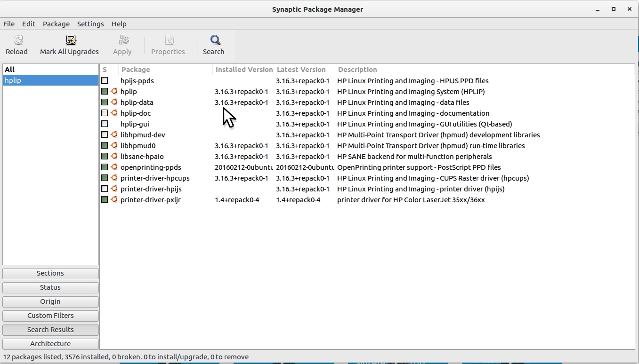Viewport: 639px width, 364px height.
Task: Click the Mark All Upgrades icon
Action: pyautogui.click(x=71, y=40)
